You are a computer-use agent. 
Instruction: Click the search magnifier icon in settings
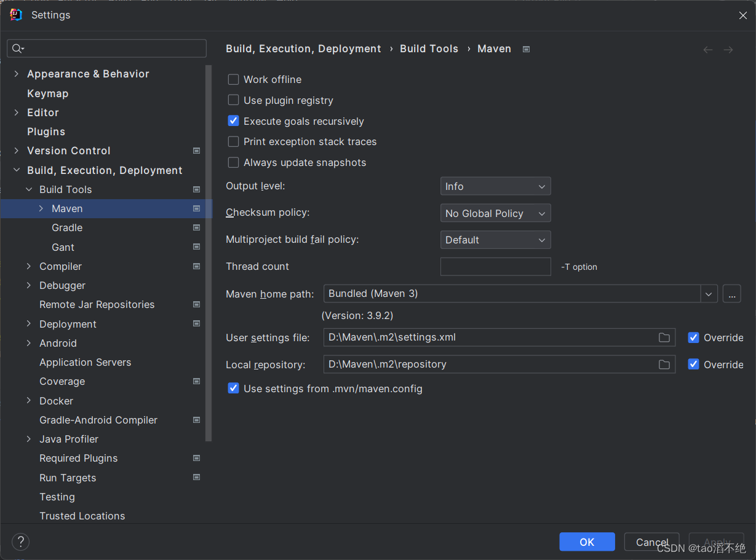pyautogui.click(x=18, y=49)
